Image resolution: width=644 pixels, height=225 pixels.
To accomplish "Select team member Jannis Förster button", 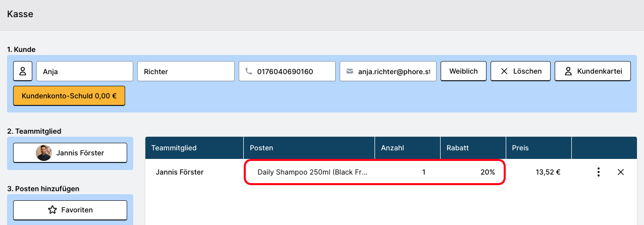I will [70, 153].
